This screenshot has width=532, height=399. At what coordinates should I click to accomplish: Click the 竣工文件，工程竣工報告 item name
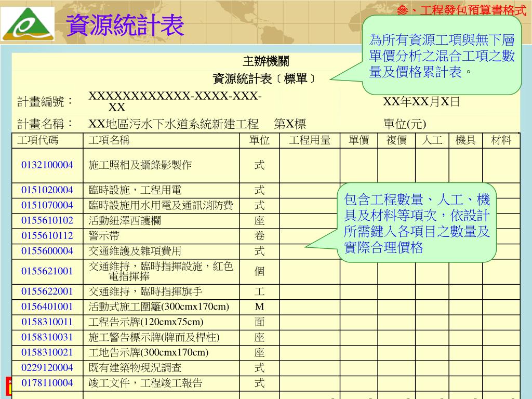tap(145, 383)
